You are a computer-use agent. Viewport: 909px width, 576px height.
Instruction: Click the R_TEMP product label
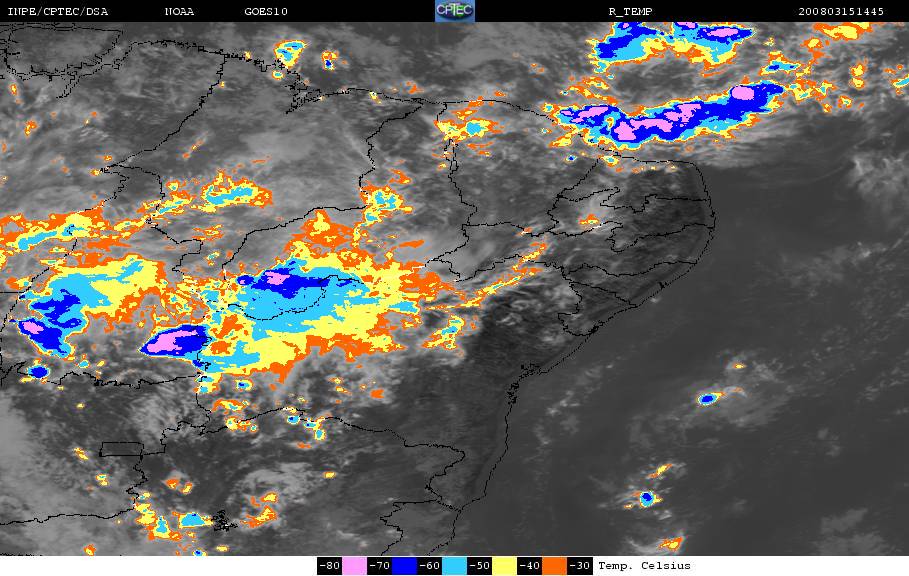click(x=631, y=12)
